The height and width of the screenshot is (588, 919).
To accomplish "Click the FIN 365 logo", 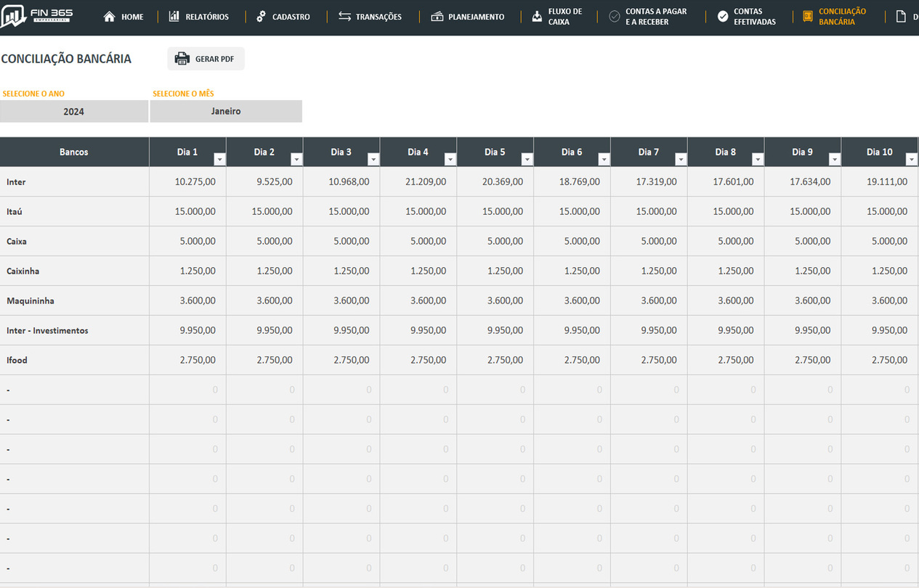I will coord(36,16).
